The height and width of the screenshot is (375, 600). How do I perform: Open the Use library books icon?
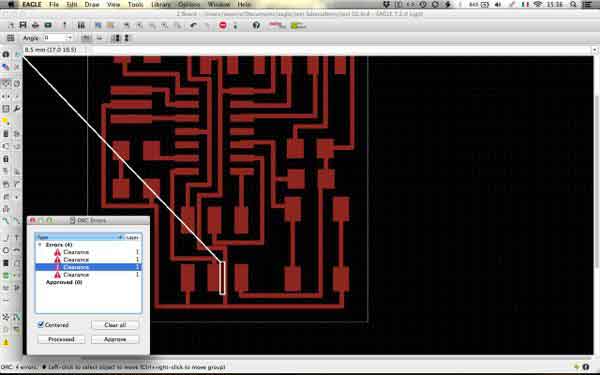(x=81, y=25)
